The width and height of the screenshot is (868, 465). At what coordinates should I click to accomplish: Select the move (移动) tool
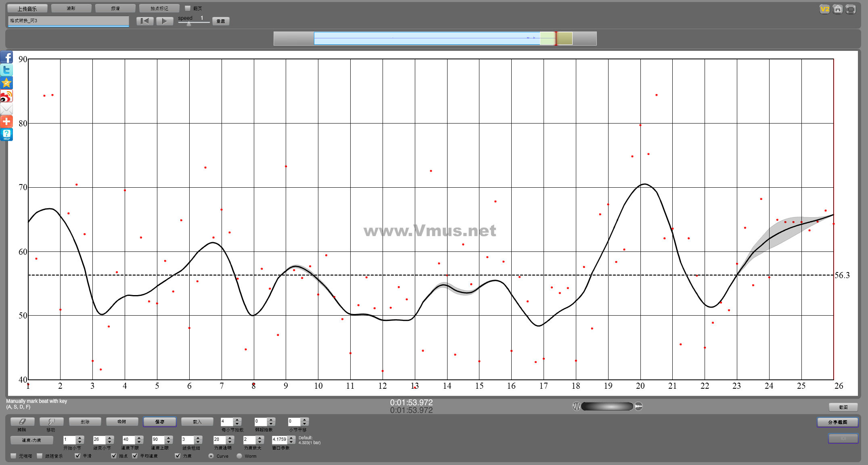[51, 422]
